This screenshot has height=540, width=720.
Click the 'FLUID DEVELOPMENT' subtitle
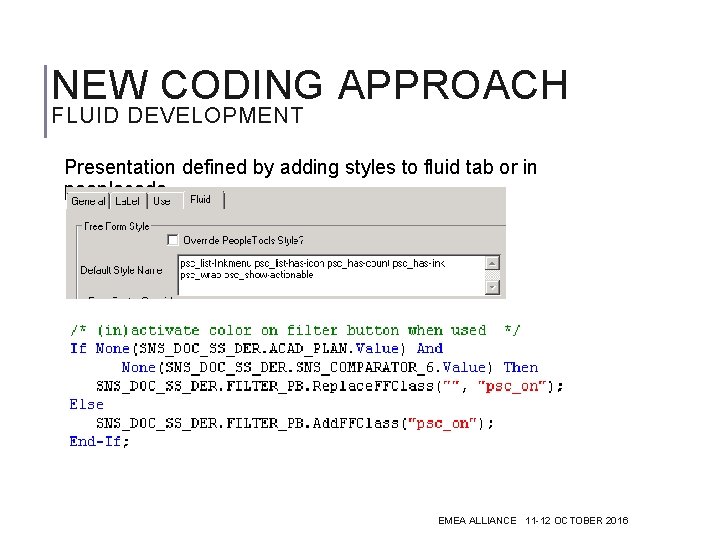point(177,115)
